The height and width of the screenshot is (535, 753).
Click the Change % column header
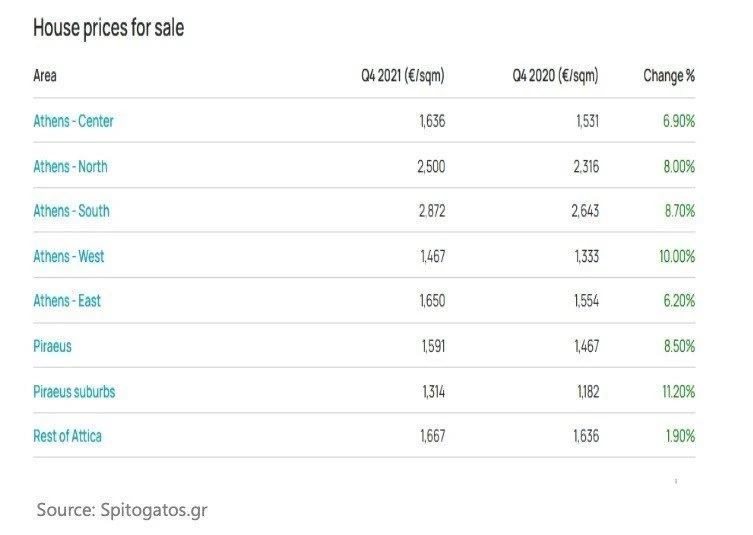[669, 76]
